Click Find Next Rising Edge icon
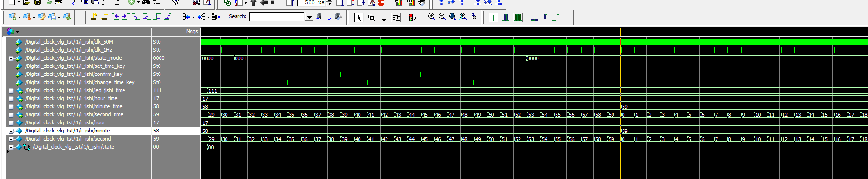The width and height of the screenshot is (868, 179). 168,17
